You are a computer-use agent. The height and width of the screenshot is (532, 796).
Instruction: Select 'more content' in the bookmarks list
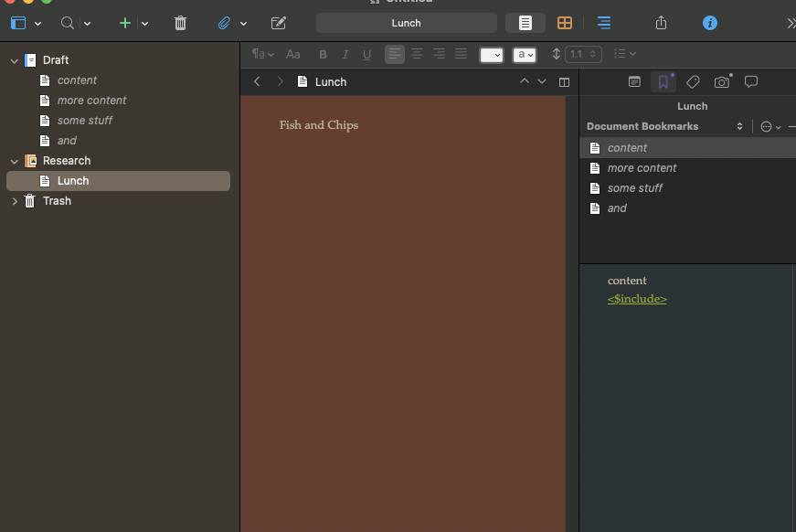(642, 168)
